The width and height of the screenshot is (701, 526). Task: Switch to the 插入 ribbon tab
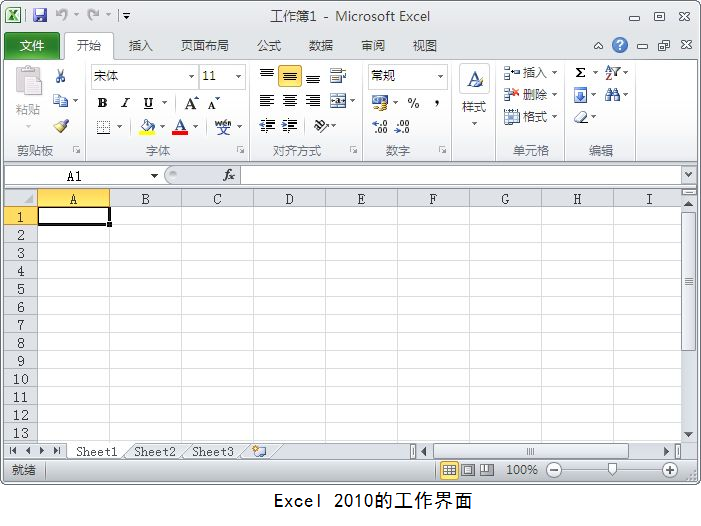[x=141, y=46]
